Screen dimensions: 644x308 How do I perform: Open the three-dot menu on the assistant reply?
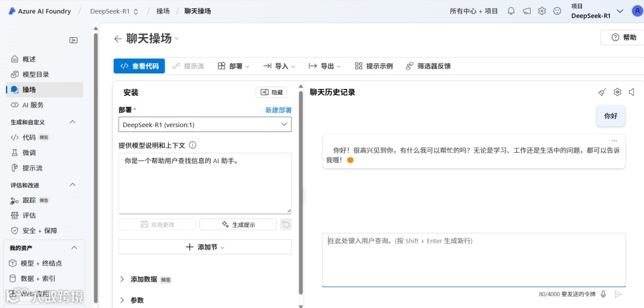coord(614,141)
